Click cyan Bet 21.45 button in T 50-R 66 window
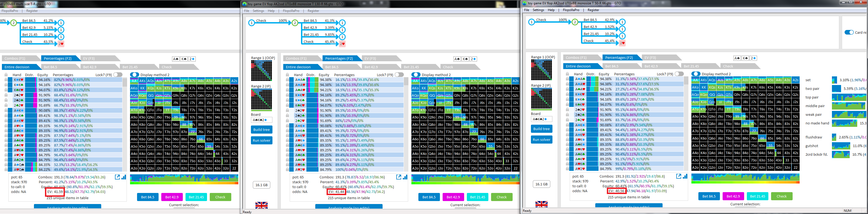Viewport: 868px width, 214px height. tap(757, 196)
